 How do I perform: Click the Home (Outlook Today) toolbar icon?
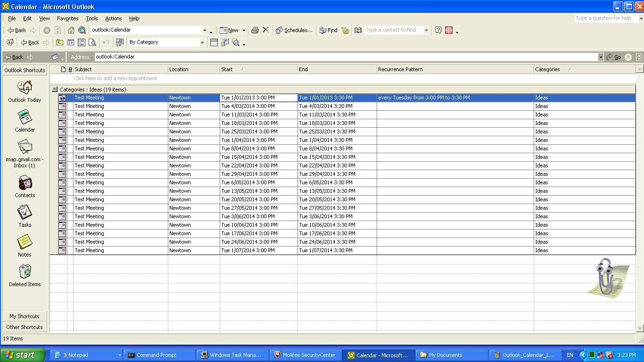point(71,30)
